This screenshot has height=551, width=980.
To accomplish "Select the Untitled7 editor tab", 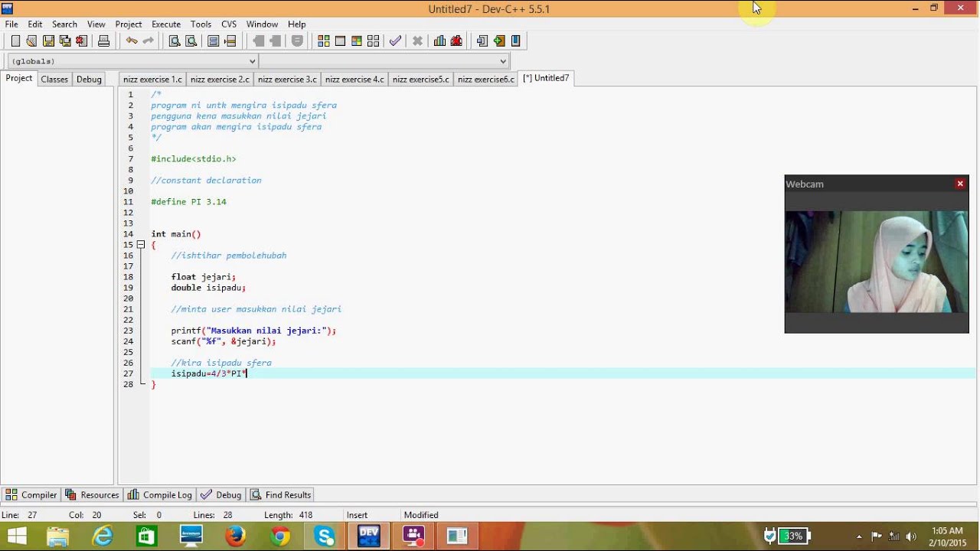I will [x=546, y=78].
